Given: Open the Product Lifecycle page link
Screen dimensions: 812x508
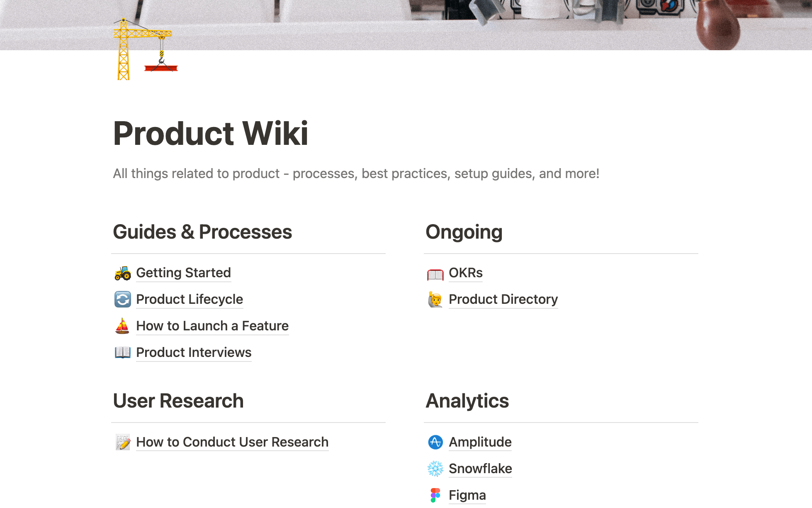Looking at the screenshot, I should tap(190, 300).
